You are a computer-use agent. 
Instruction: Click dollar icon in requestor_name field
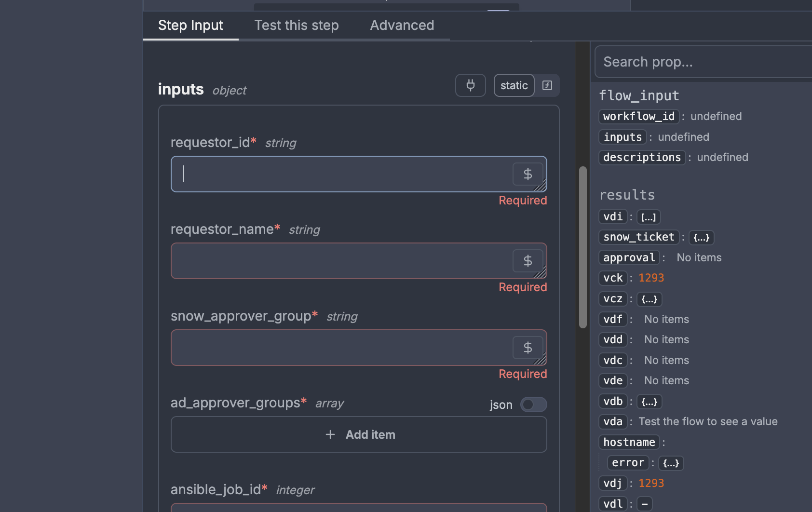[528, 261]
